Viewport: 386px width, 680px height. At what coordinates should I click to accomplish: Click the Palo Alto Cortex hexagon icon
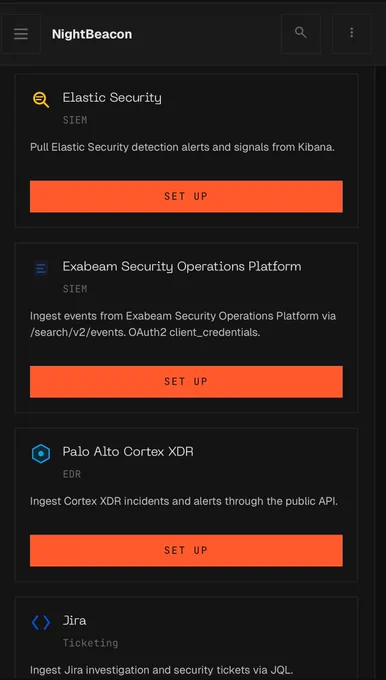coord(41,454)
